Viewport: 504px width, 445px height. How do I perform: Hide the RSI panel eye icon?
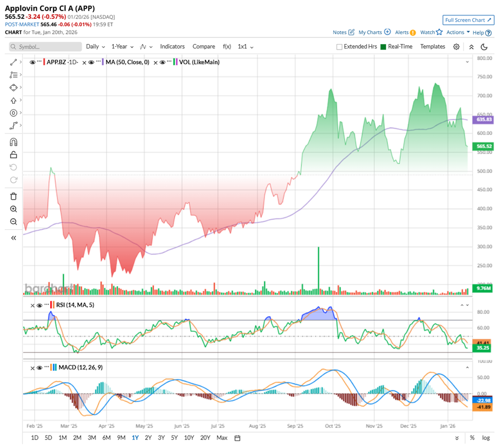coord(39,306)
